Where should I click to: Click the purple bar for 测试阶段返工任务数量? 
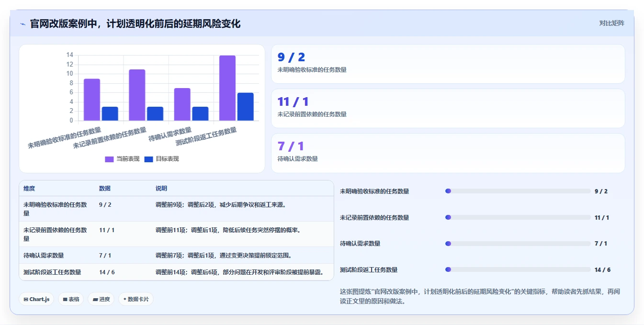click(x=227, y=88)
